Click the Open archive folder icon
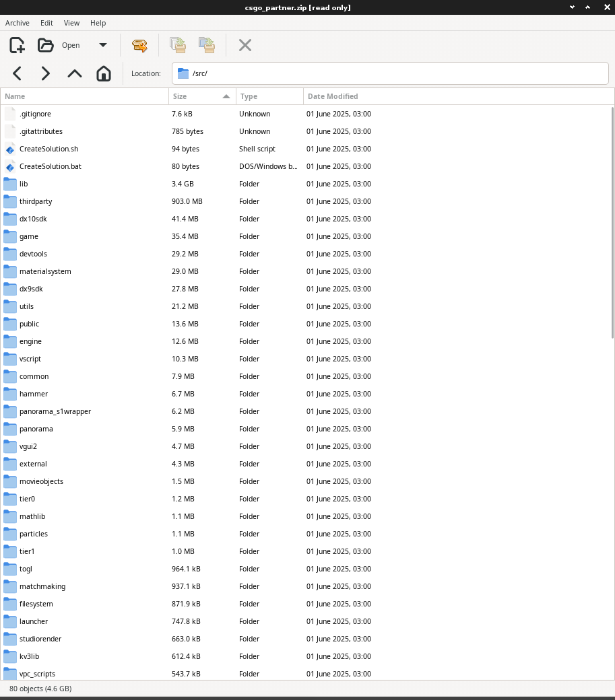The width and height of the screenshot is (615, 700). tap(46, 45)
